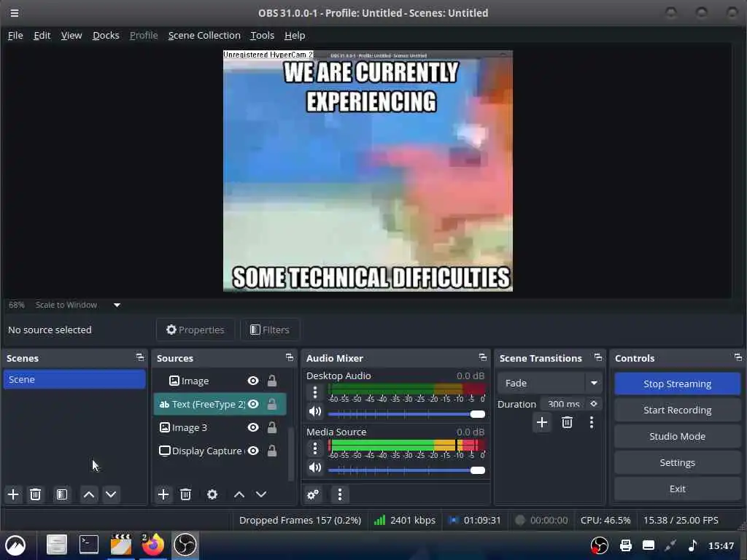Open scene filters icon in Scenes dock
This screenshot has height=560, width=747.
62,494
